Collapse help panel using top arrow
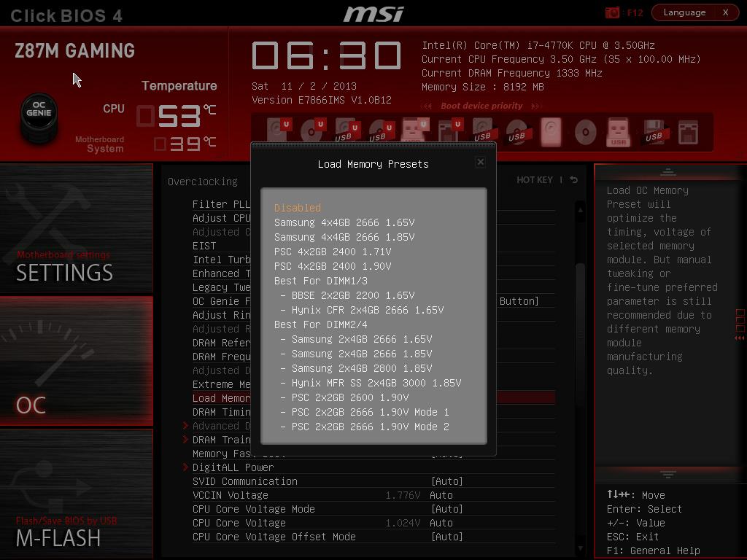This screenshot has height=560, width=747. (x=667, y=172)
